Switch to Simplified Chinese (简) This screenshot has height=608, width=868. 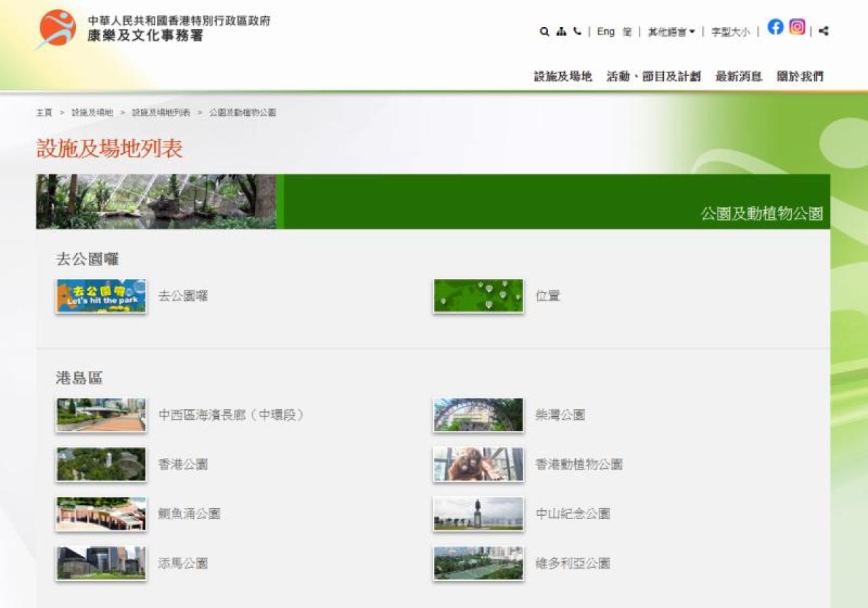(x=627, y=32)
